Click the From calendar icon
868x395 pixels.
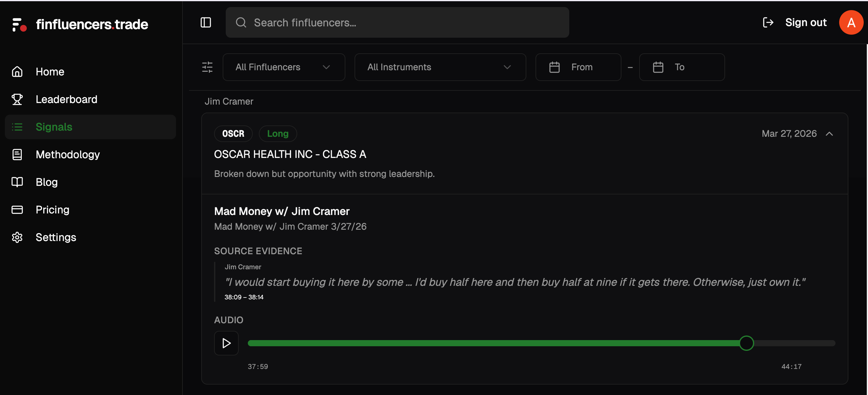[x=554, y=67]
